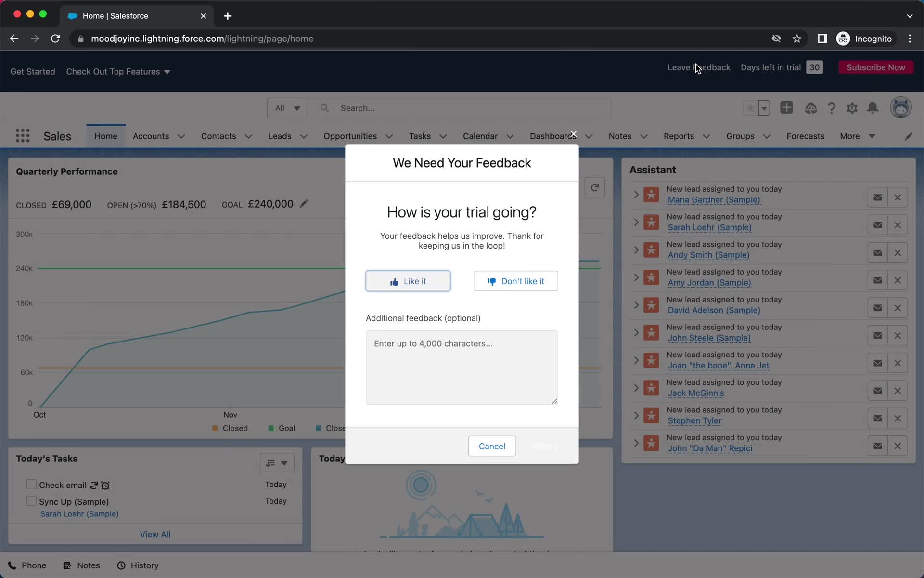This screenshot has width=924, height=578.
Task: Open the Opportunities tab dropdown chevron
Action: tap(389, 136)
